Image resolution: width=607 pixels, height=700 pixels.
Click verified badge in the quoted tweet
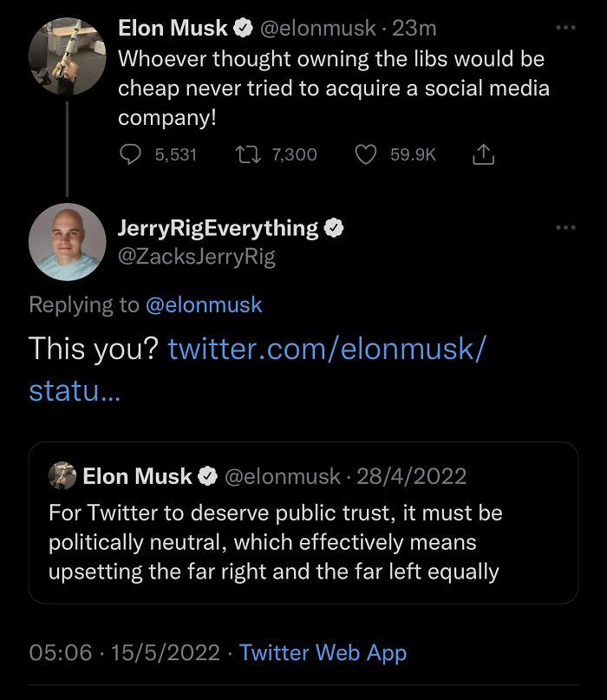coord(208,476)
